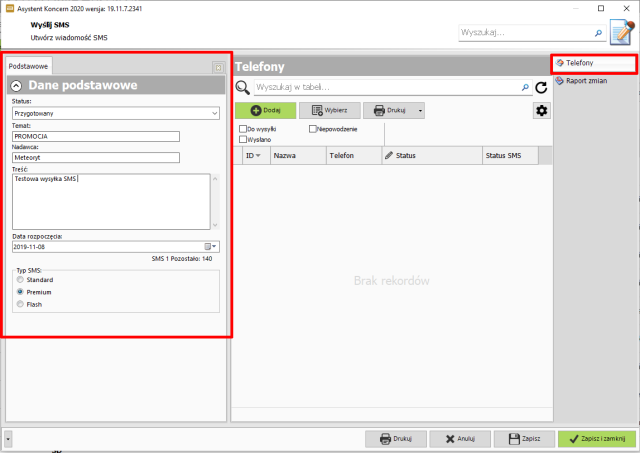Click the up arrow of the Treść scrollbar
Viewport: 640px width, 453px height.
(x=215, y=178)
